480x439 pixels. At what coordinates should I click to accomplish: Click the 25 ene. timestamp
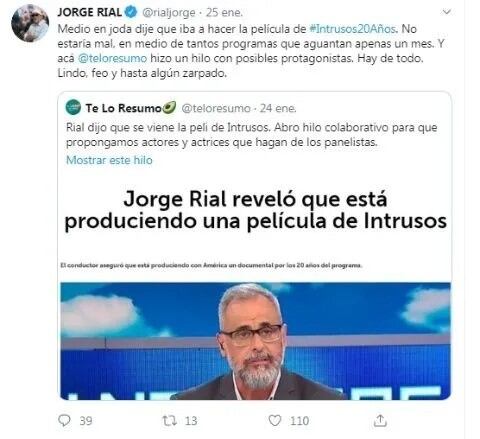point(224,13)
